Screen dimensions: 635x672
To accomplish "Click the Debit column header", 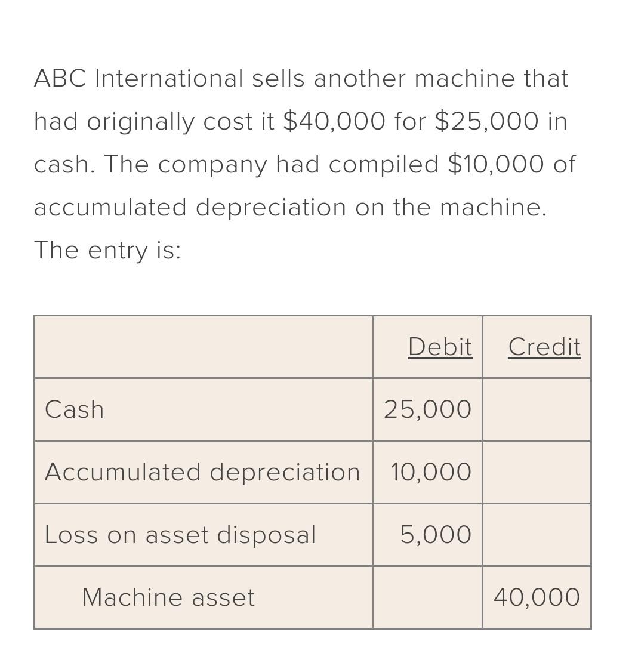I will click(x=440, y=347).
